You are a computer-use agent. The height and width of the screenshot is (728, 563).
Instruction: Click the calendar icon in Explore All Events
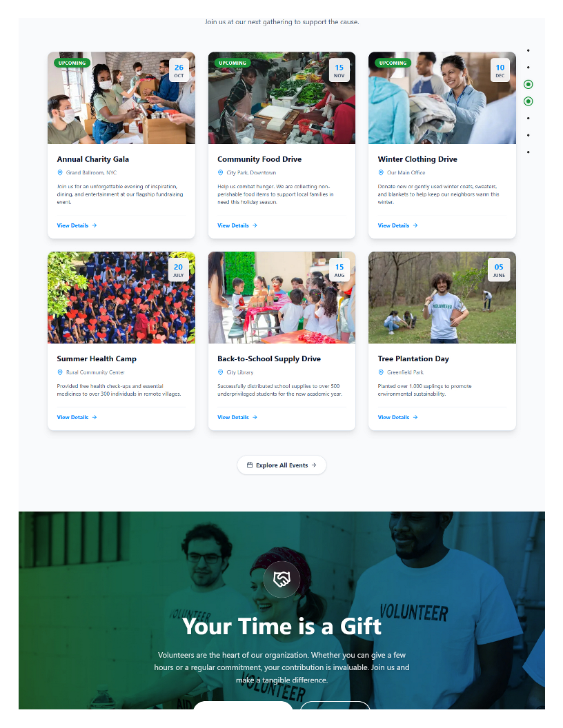point(250,465)
